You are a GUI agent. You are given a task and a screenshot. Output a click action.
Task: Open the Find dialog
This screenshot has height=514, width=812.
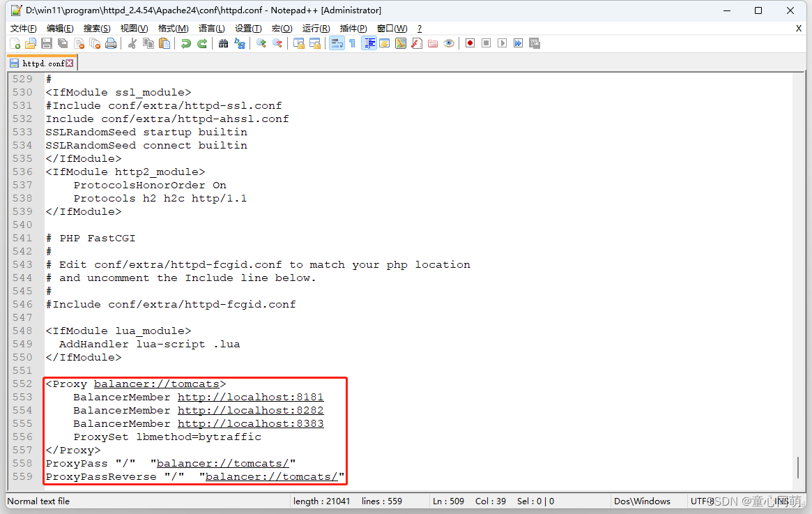pos(223,43)
